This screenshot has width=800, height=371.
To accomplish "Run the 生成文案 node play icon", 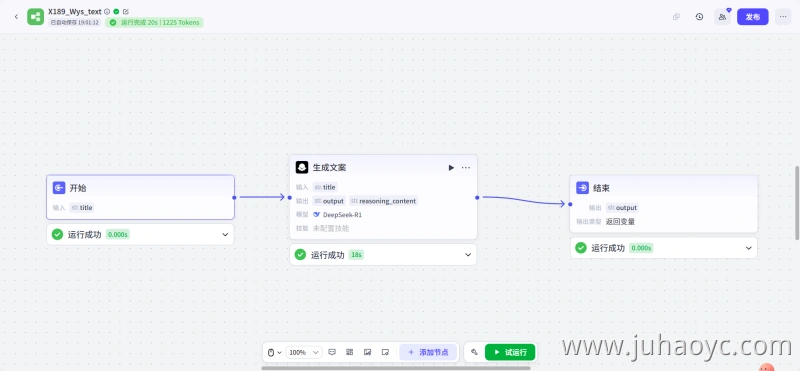I will pos(451,167).
